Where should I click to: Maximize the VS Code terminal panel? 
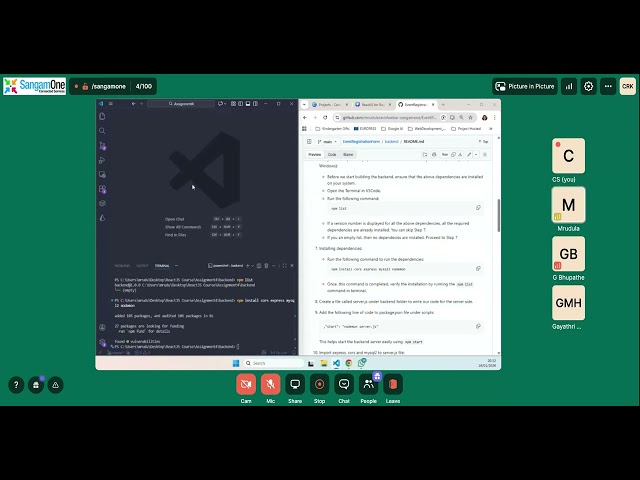click(x=284, y=266)
